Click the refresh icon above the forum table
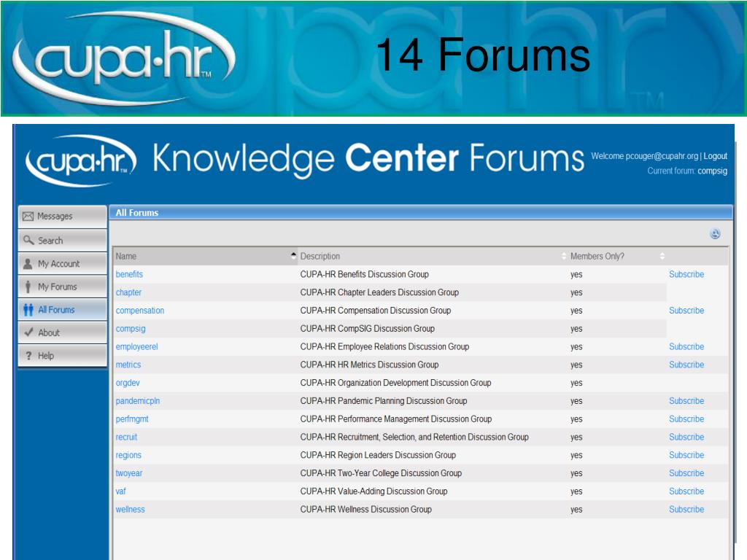Image resolution: width=747 pixels, height=560 pixels. 715,234
